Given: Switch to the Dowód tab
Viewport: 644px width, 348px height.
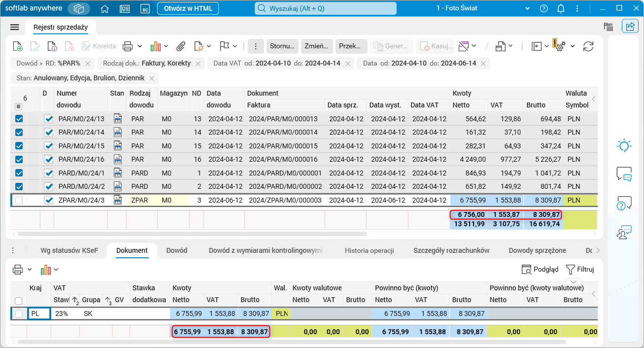Looking at the screenshot, I should tap(176, 250).
